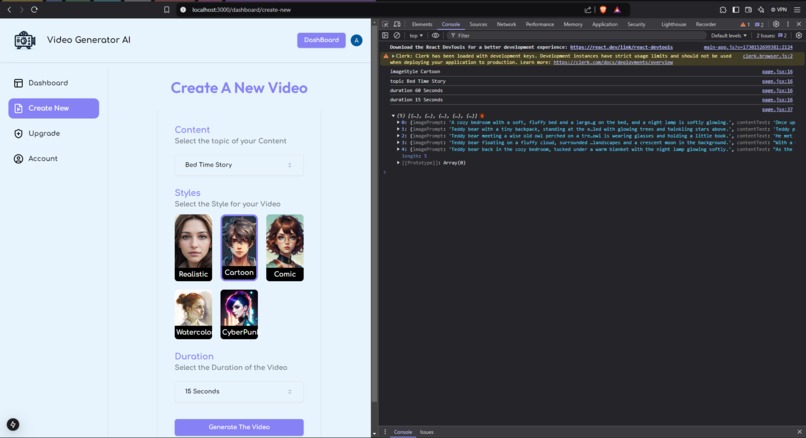Click the 2 Issues counter in console toolbar
Image resolution: width=806 pixels, height=438 pixels.
[771, 35]
